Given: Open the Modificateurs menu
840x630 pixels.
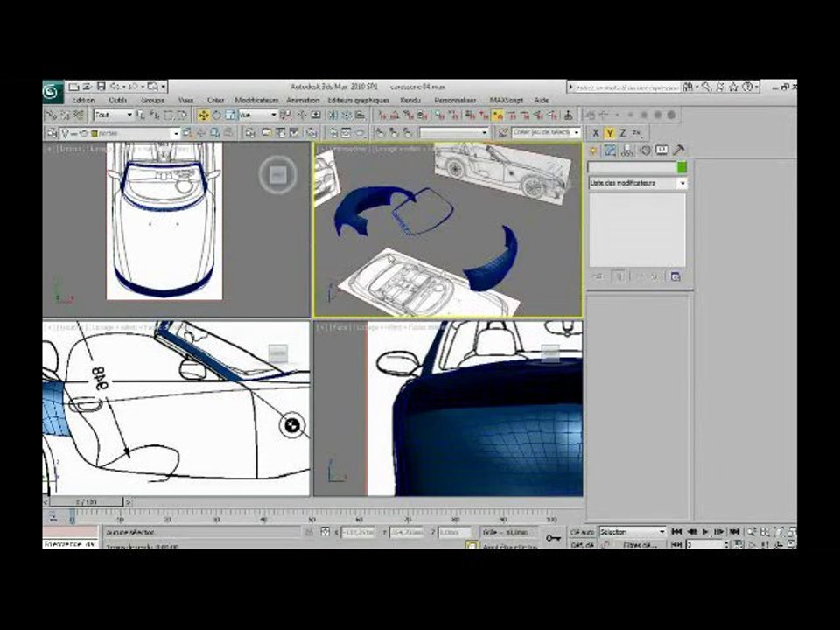Looking at the screenshot, I should [x=256, y=100].
